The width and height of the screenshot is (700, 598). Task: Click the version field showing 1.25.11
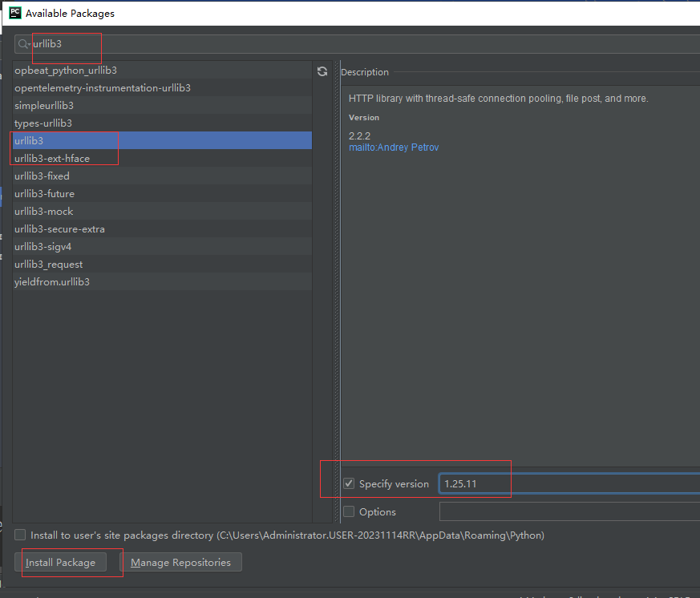tap(569, 483)
